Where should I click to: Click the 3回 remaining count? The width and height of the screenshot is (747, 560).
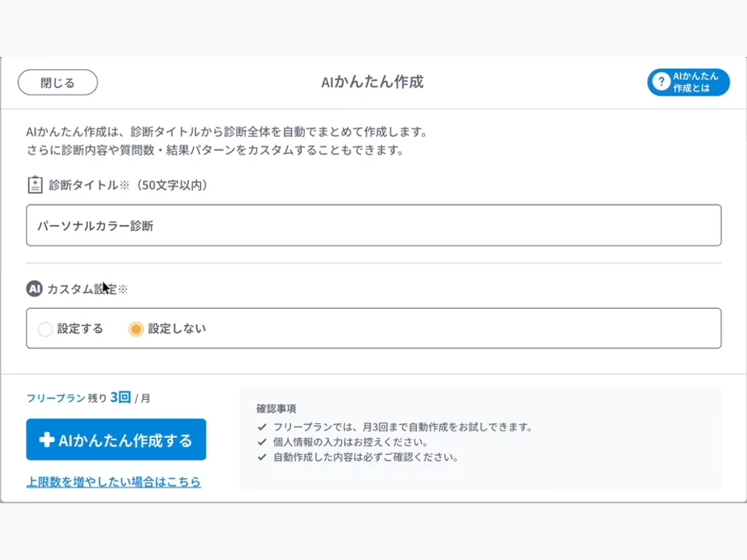point(121,397)
